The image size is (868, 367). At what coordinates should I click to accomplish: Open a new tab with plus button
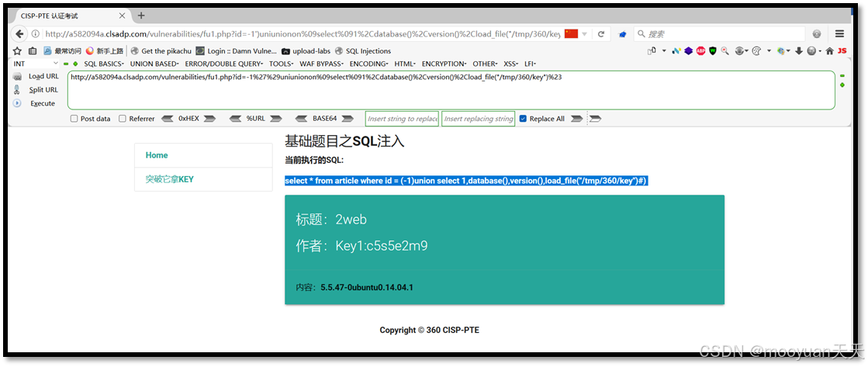(x=140, y=16)
